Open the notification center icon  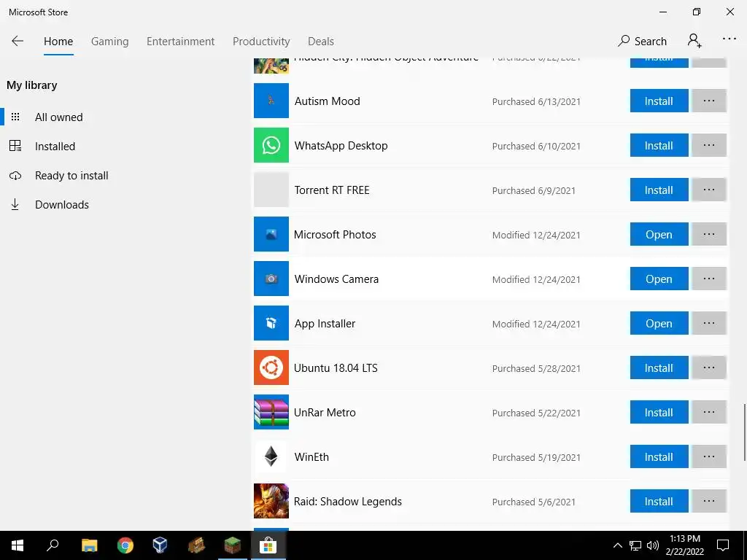(723, 545)
